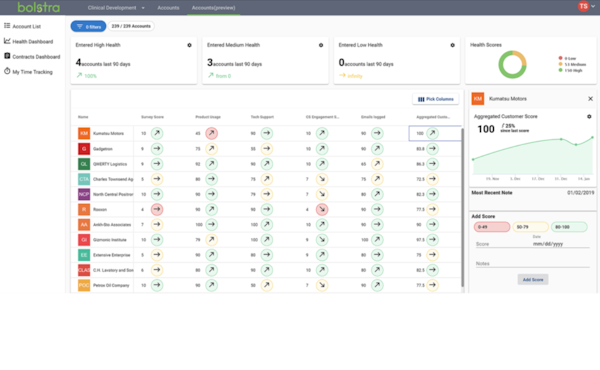Switch to the Accounts(preview) tab
Viewport: 600px width, 370px height.
tap(214, 8)
